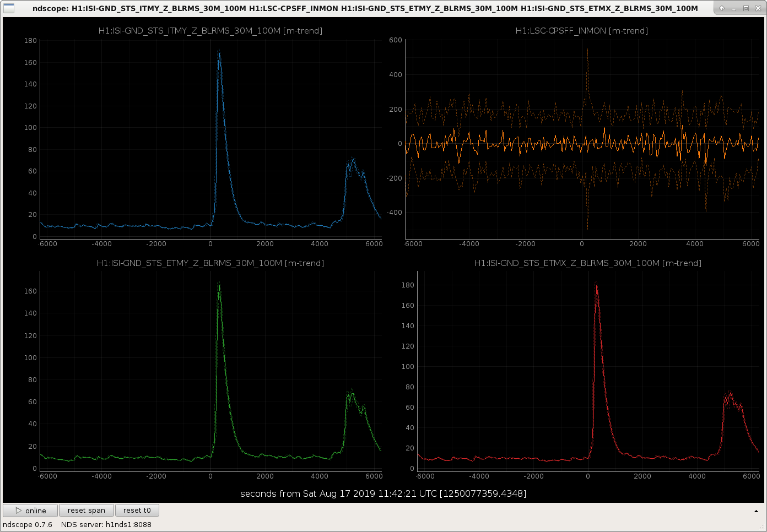Start online mode with the online button

31,511
